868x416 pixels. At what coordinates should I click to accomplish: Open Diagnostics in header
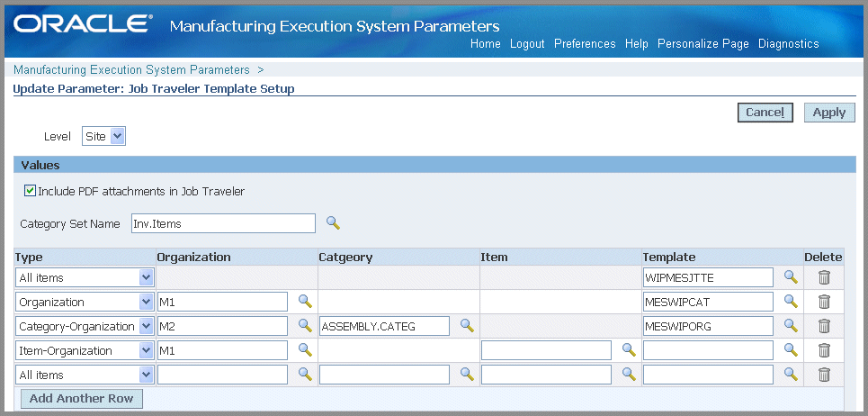tap(788, 44)
